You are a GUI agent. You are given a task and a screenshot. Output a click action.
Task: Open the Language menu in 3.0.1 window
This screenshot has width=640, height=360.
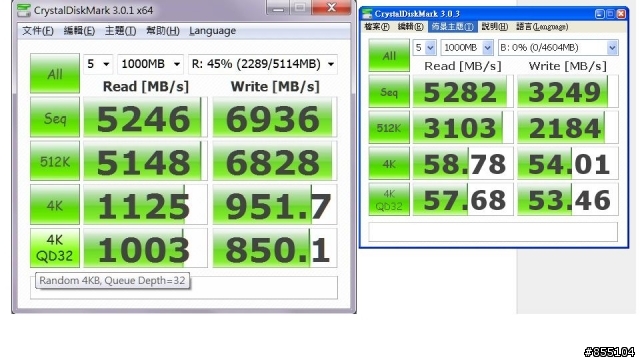pos(212,31)
